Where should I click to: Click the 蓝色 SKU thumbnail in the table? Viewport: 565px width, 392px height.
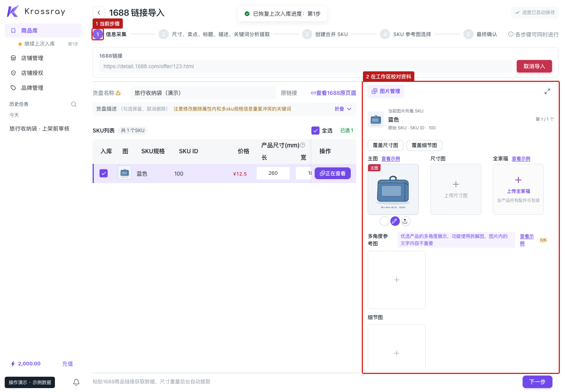click(x=125, y=173)
